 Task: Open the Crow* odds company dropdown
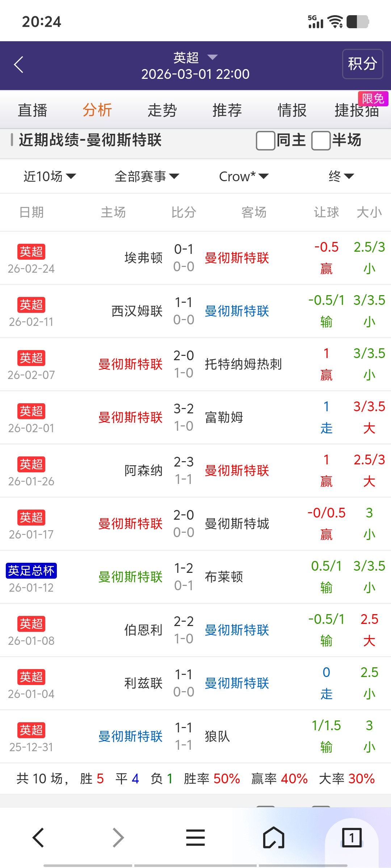(244, 176)
